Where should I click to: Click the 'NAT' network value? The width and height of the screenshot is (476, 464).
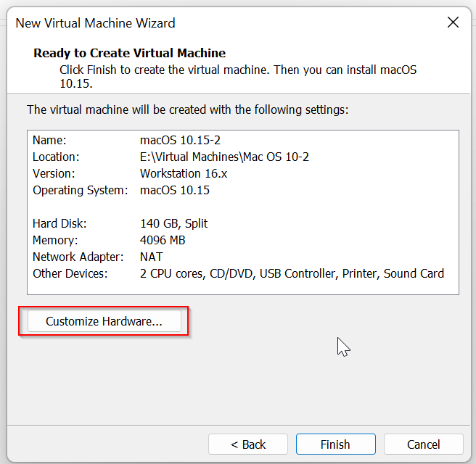[x=151, y=257]
